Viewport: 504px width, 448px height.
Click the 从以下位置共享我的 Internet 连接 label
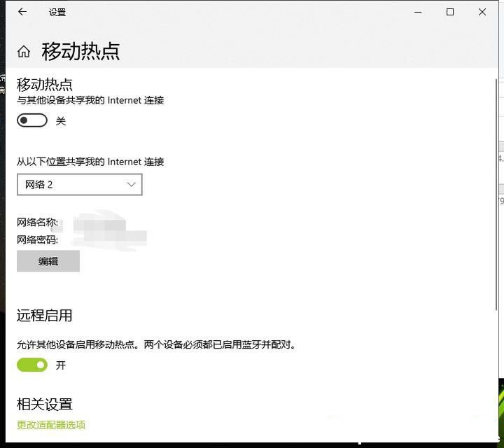90,161
